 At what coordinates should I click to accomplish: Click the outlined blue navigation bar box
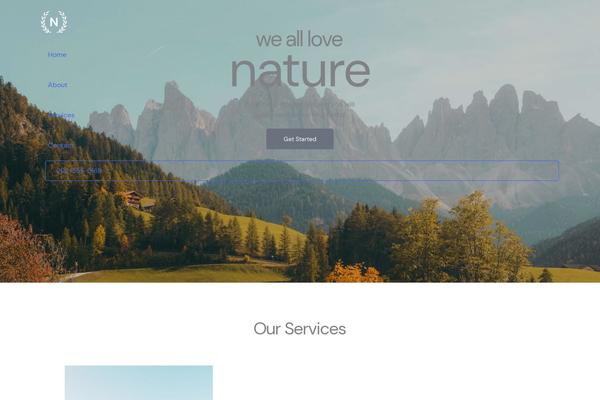302,170
